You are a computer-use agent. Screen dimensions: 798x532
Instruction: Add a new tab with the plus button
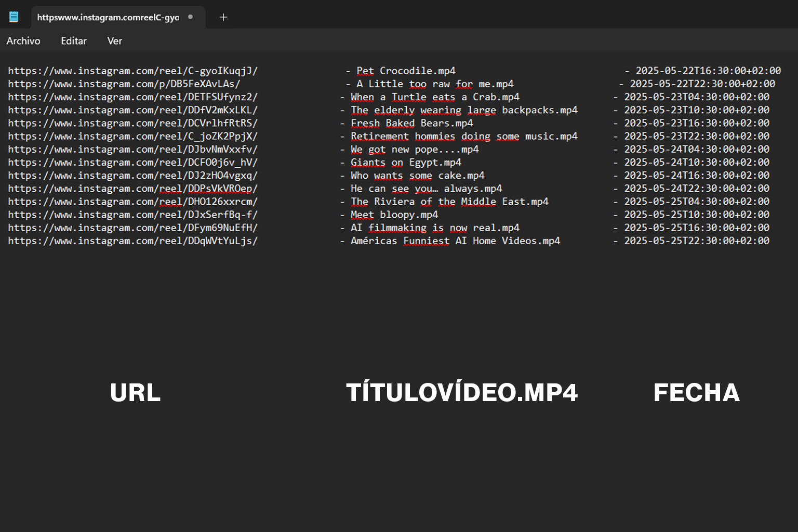click(223, 17)
